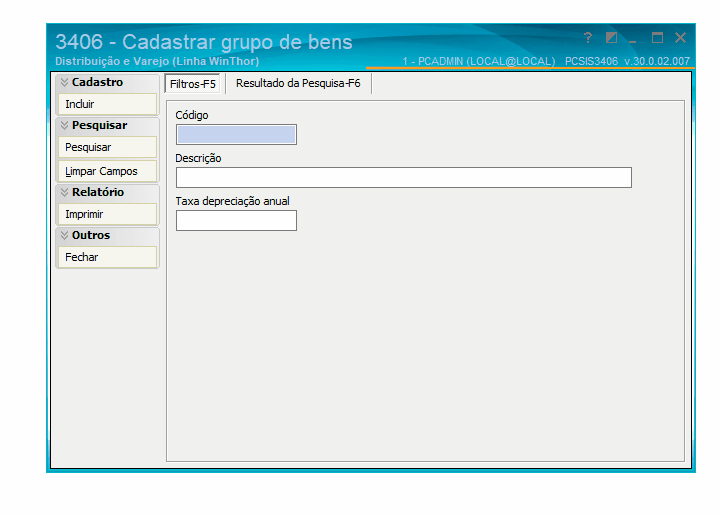The width and height of the screenshot is (721, 514).
Task: Run the search with Pesquisar button
Action: 108,148
